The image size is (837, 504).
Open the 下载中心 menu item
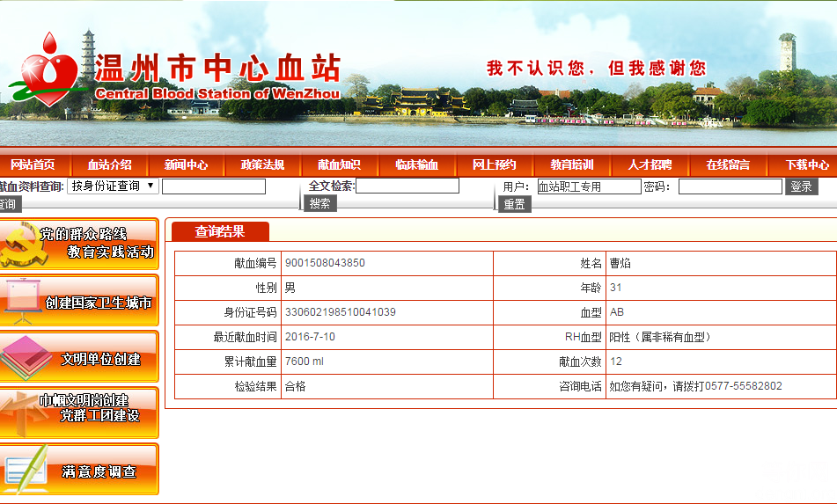point(806,164)
